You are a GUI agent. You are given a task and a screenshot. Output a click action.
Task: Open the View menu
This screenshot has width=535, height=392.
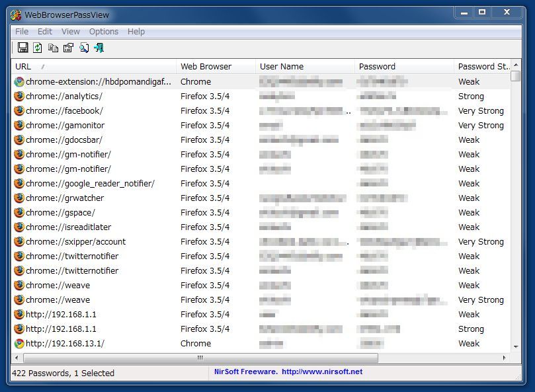[x=71, y=31]
